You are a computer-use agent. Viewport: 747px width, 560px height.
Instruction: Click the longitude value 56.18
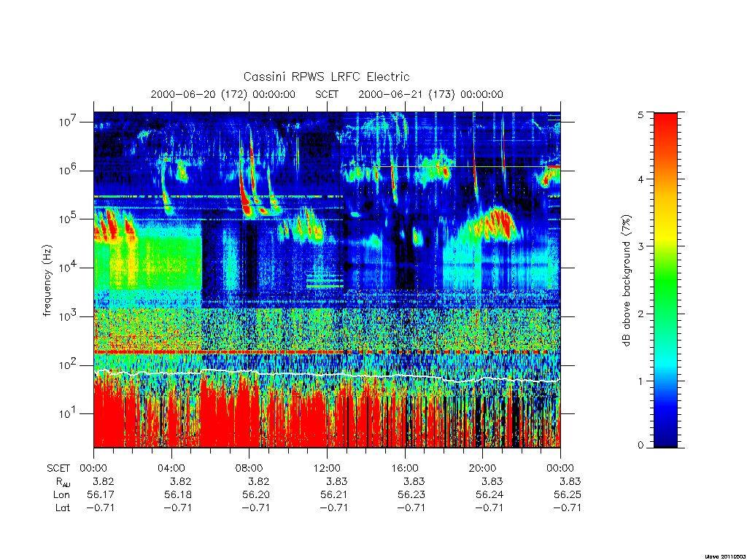[x=178, y=495]
